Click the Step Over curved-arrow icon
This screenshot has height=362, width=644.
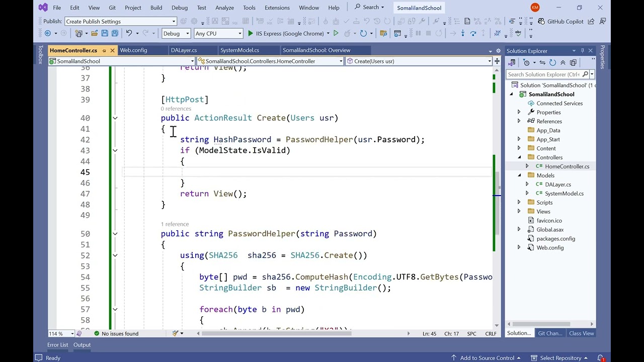(x=473, y=33)
